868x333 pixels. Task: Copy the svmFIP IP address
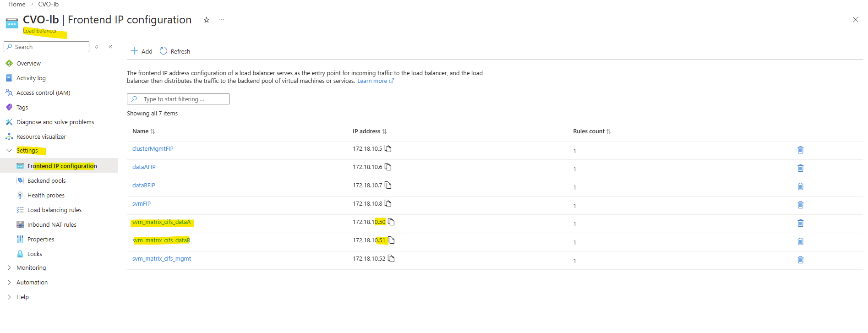(388, 203)
